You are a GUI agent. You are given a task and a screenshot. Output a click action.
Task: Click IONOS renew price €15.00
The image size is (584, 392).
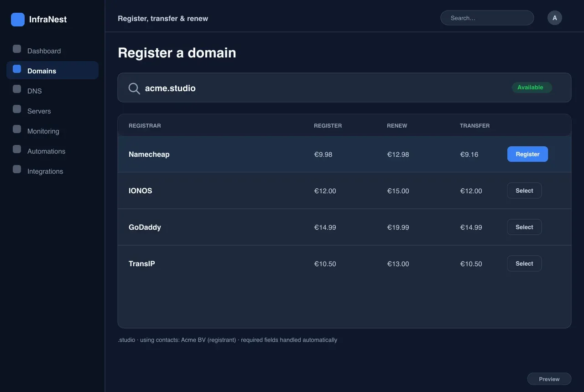pyautogui.click(x=398, y=191)
